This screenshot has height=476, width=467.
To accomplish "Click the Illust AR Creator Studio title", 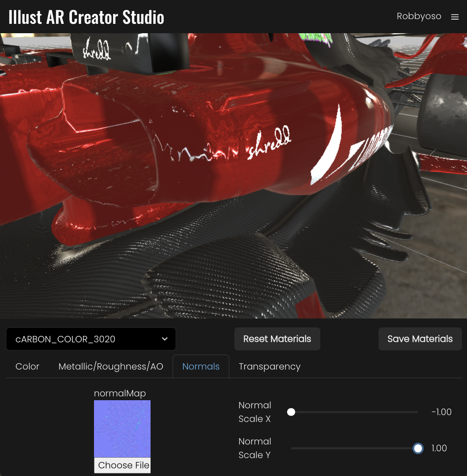I will pyautogui.click(x=86, y=17).
